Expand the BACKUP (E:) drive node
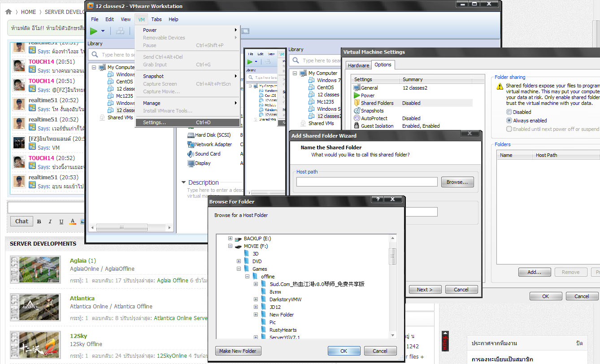Screen dimensions: 600x364 [x=230, y=238]
